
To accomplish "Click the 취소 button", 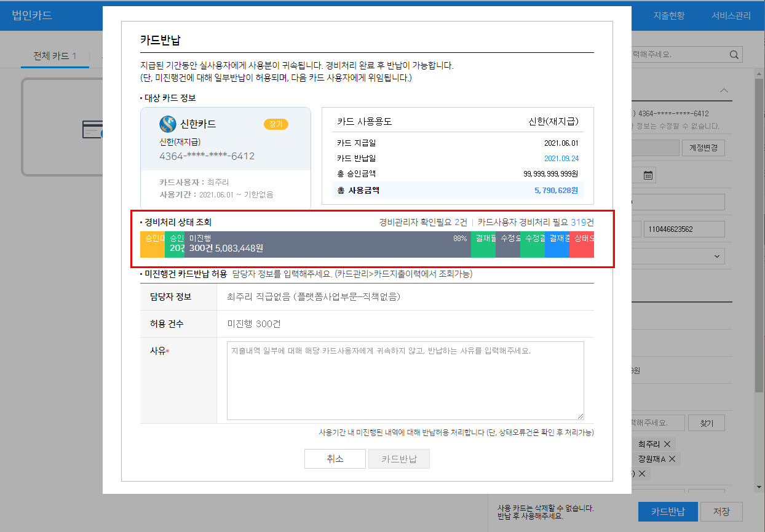I will coord(335,459).
